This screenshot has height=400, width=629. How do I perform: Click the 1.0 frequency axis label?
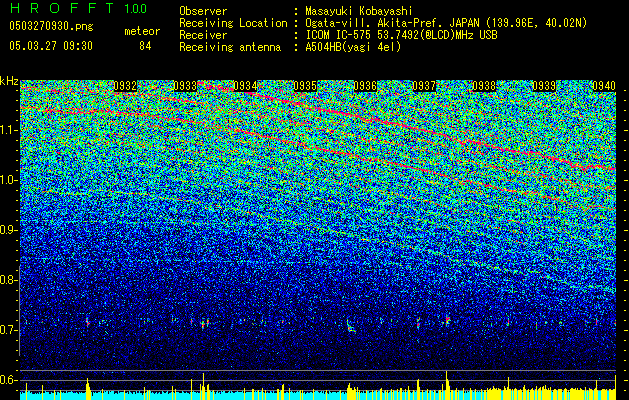coord(9,180)
